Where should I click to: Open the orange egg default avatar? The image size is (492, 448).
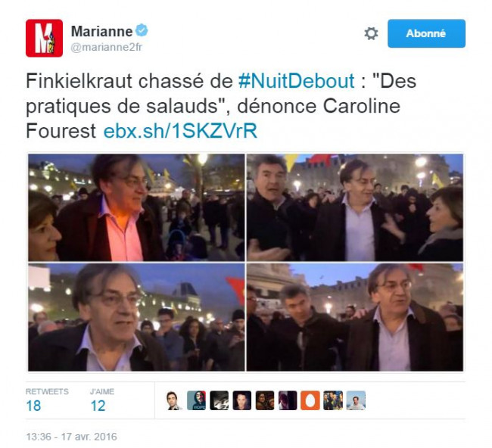[310, 400]
